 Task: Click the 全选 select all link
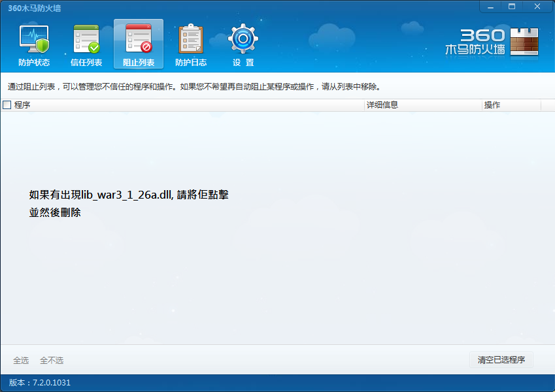21,360
